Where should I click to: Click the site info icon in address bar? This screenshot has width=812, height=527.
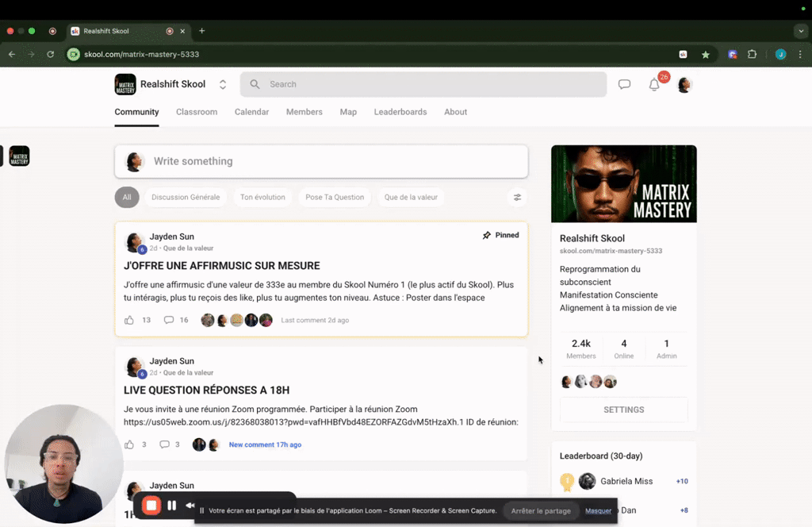(x=74, y=55)
